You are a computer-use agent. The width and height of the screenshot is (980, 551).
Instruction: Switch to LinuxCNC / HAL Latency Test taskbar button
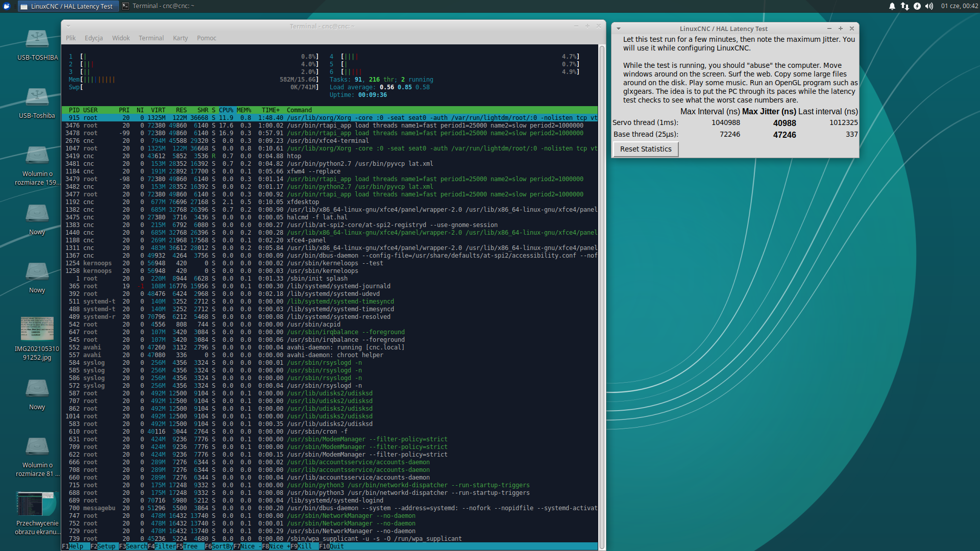coord(68,6)
